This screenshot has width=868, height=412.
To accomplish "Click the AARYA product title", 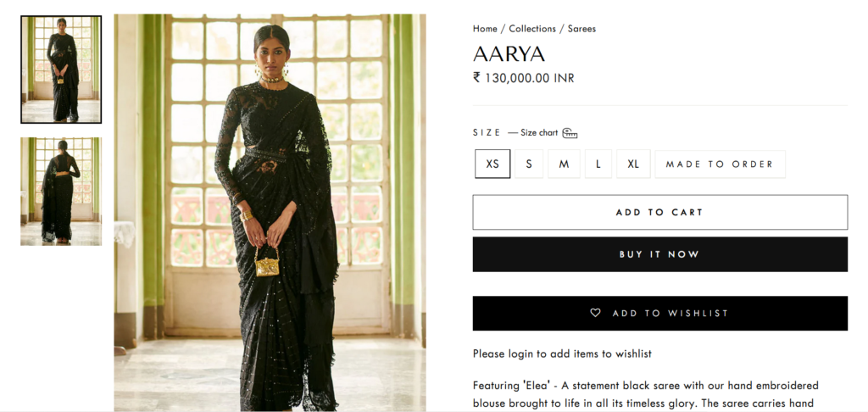I will 509,53.
